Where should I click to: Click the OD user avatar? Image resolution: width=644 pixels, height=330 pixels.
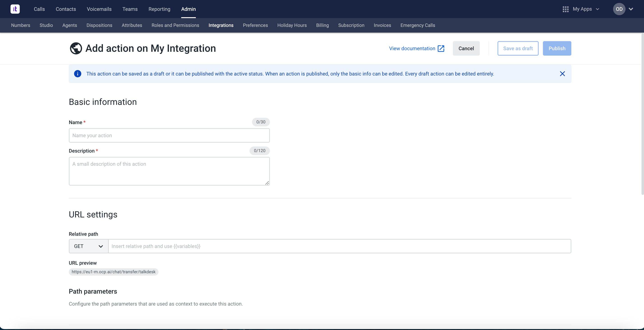coord(619,9)
